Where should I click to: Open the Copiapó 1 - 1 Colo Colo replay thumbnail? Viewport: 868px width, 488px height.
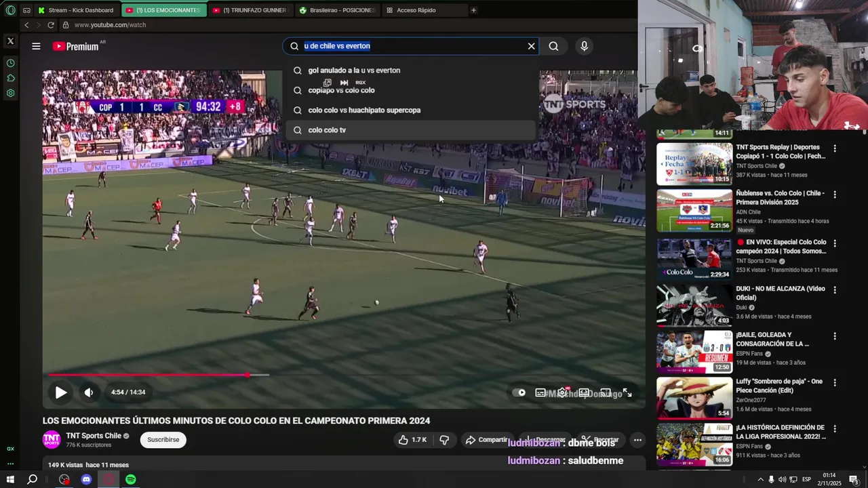(x=694, y=163)
